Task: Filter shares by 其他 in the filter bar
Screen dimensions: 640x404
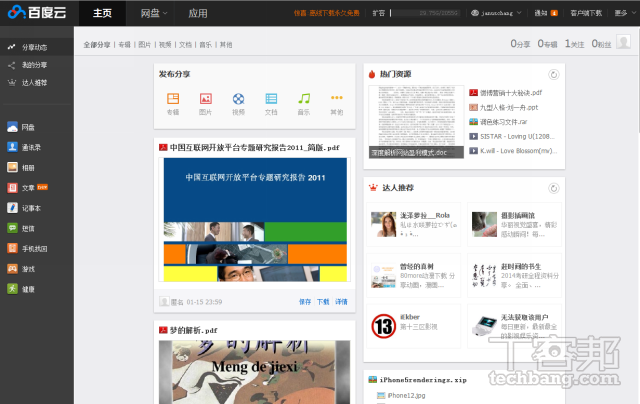Action: click(x=226, y=45)
